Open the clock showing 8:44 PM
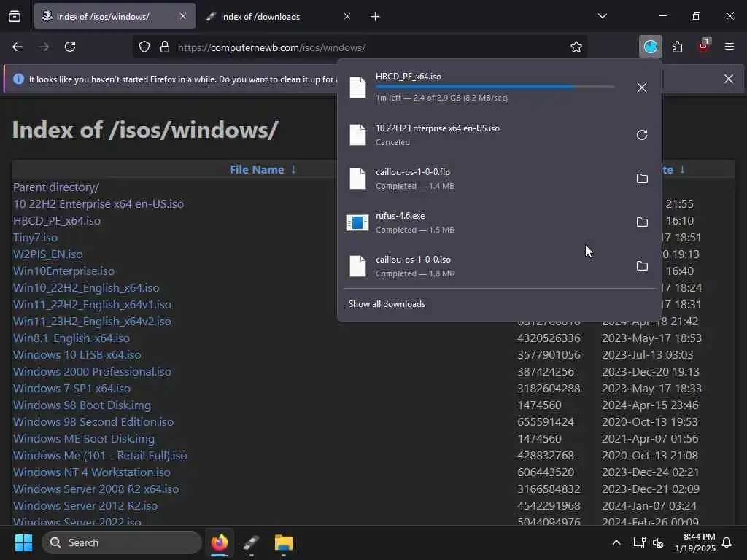The image size is (747, 560). [x=694, y=542]
